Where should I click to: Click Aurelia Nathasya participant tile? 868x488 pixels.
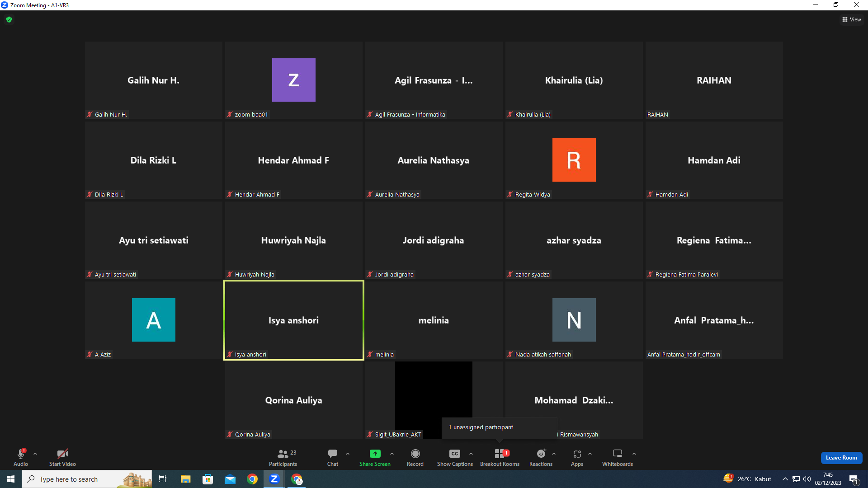click(434, 160)
